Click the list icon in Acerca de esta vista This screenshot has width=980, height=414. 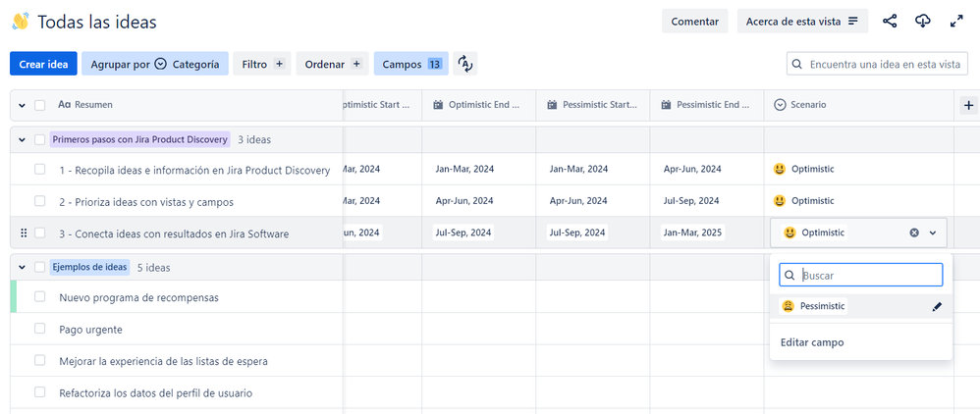(x=853, y=22)
